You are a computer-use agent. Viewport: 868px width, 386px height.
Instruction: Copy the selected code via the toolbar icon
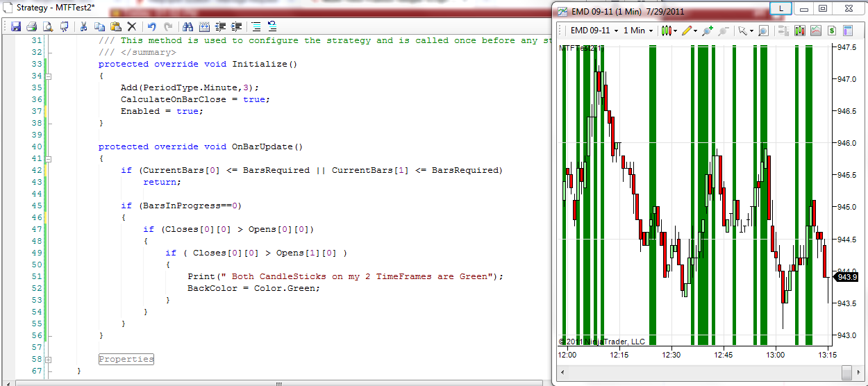[99, 27]
